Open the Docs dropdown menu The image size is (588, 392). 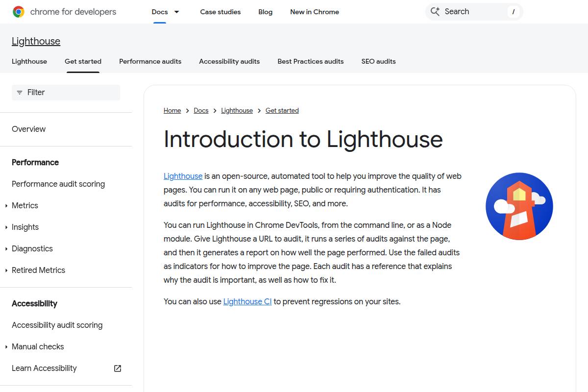click(x=166, y=12)
